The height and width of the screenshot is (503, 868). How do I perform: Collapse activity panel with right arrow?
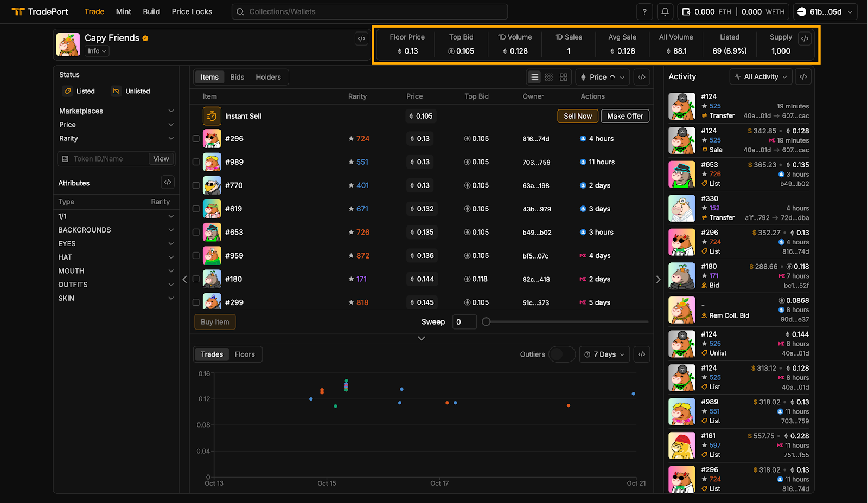click(658, 280)
